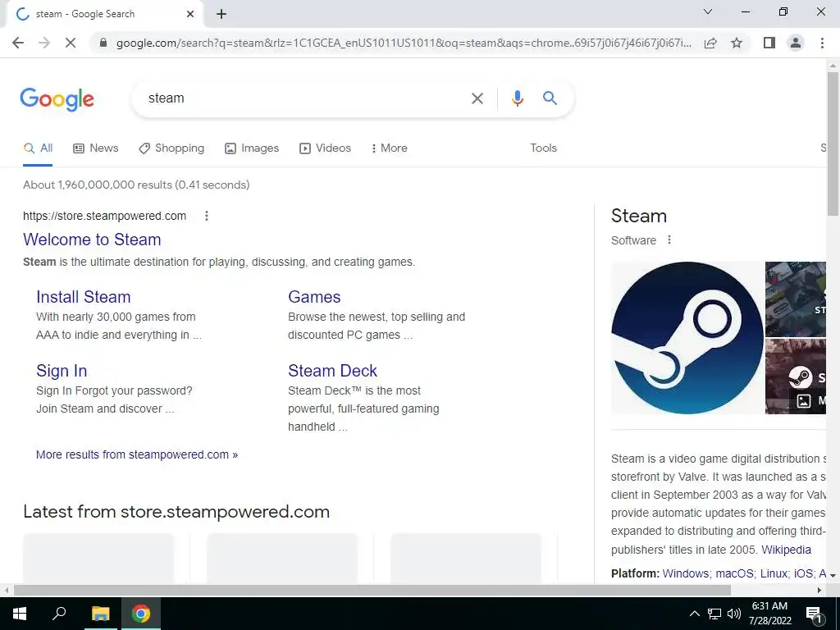Click the macOS platform link
This screenshot has height=630, width=840.
[734, 573]
